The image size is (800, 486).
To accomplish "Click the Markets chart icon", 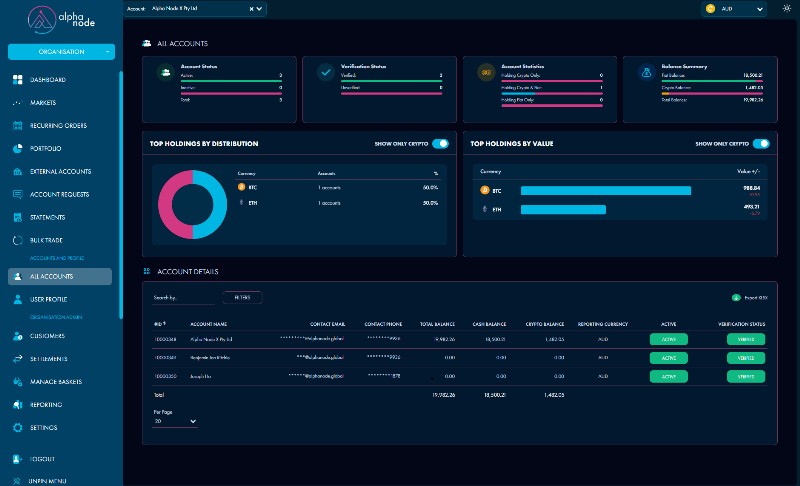I will (18, 103).
